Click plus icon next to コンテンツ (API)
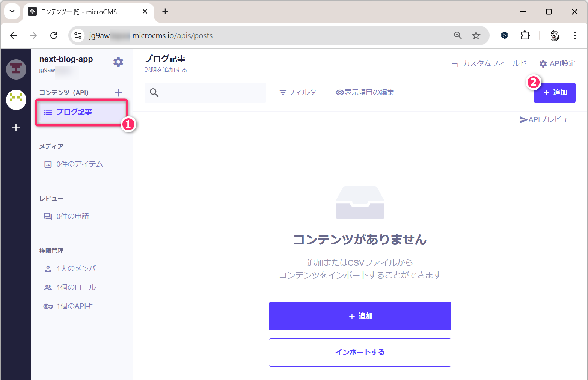 tap(118, 93)
